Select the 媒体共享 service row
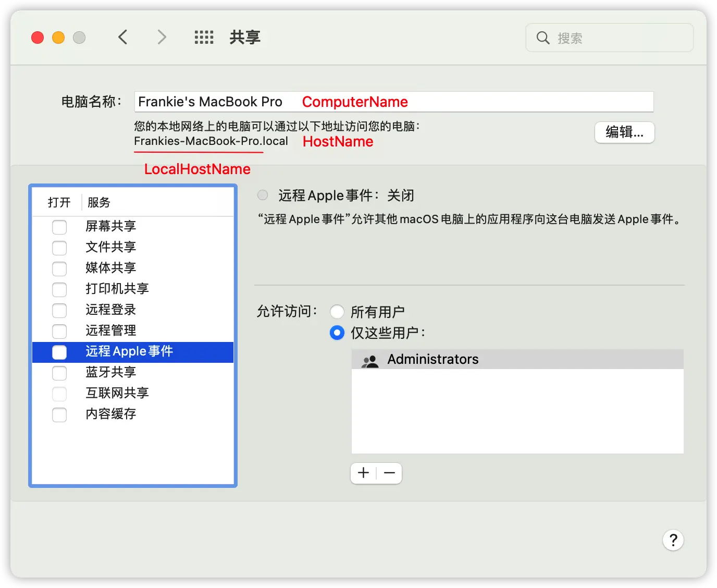The height and width of the screenshot is (588, 717). (x=133, y=268)
